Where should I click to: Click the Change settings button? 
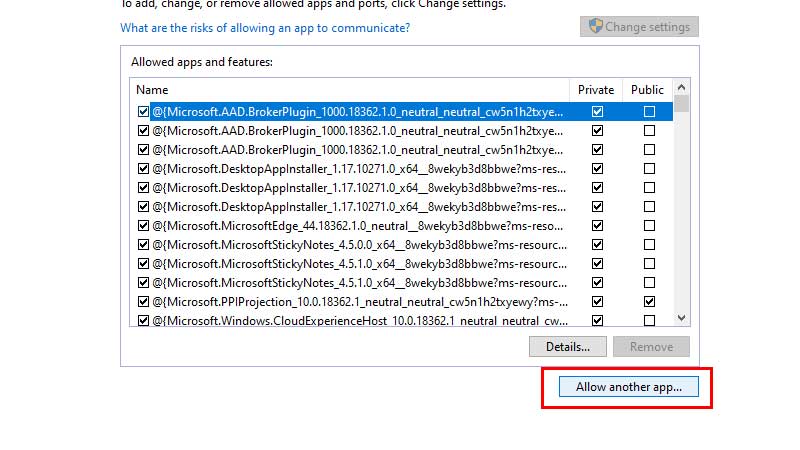[639, 27]
